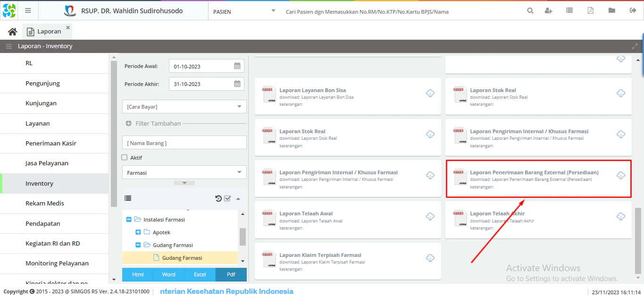This screenshot has width=644, height=299.
Task: Open the list icon in top toolbar
Action: coord(569,10)
